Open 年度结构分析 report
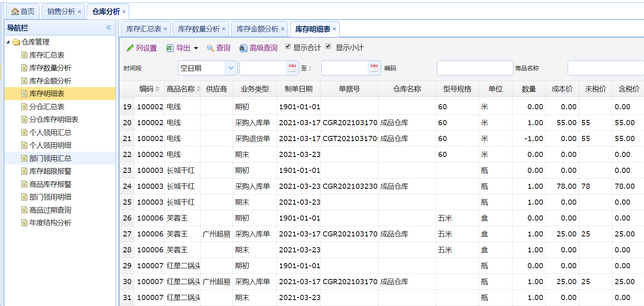The image size is (644, 306). [x=50, y=223]
